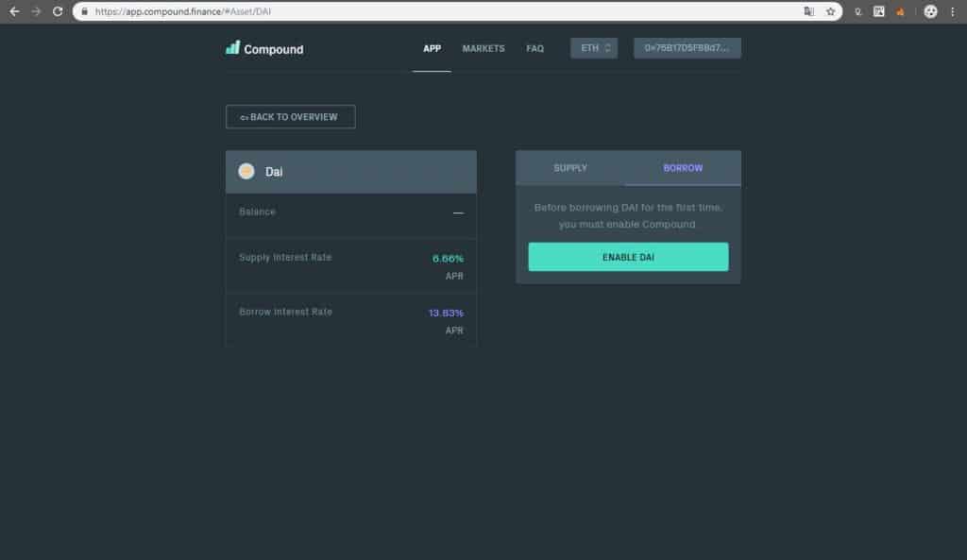Open the Chrome three-dot menu
The width and height of the screenshot is (967, 560).
[952, 11]
